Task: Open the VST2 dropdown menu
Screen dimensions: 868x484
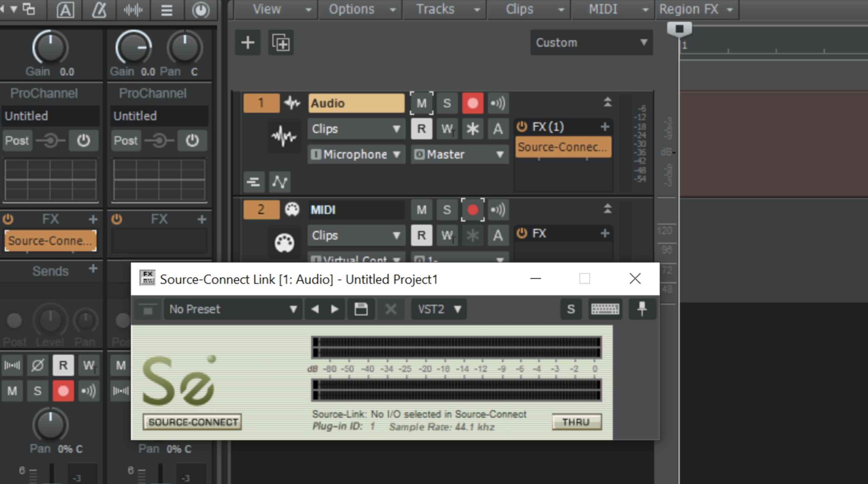Action: pos(439,309)
